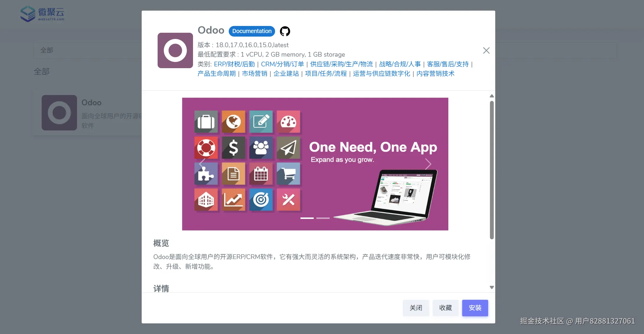
Task: Click the 安装 install button
Action: [x=475, y=308]
